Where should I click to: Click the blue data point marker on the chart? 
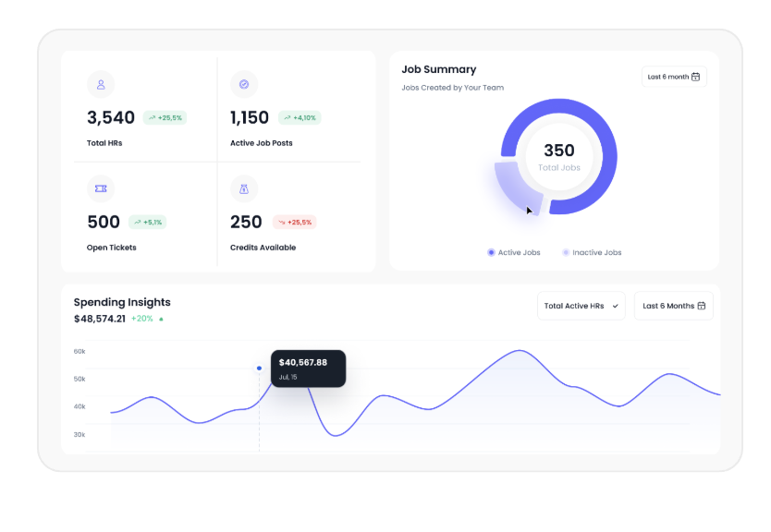pyautogui.click(x=259, y=368)
